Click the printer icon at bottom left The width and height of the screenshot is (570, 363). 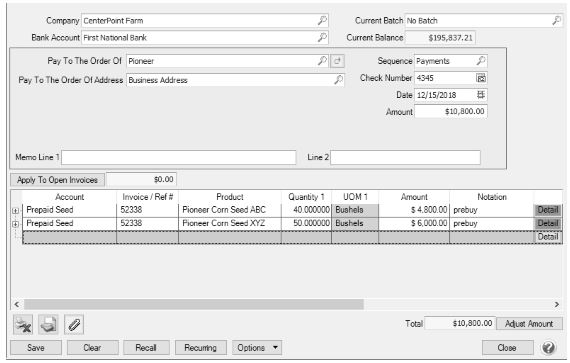click(48, 324)
